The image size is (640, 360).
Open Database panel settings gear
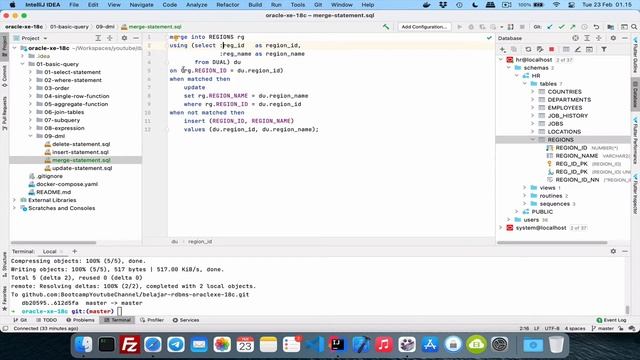click(x=613, y=38)
